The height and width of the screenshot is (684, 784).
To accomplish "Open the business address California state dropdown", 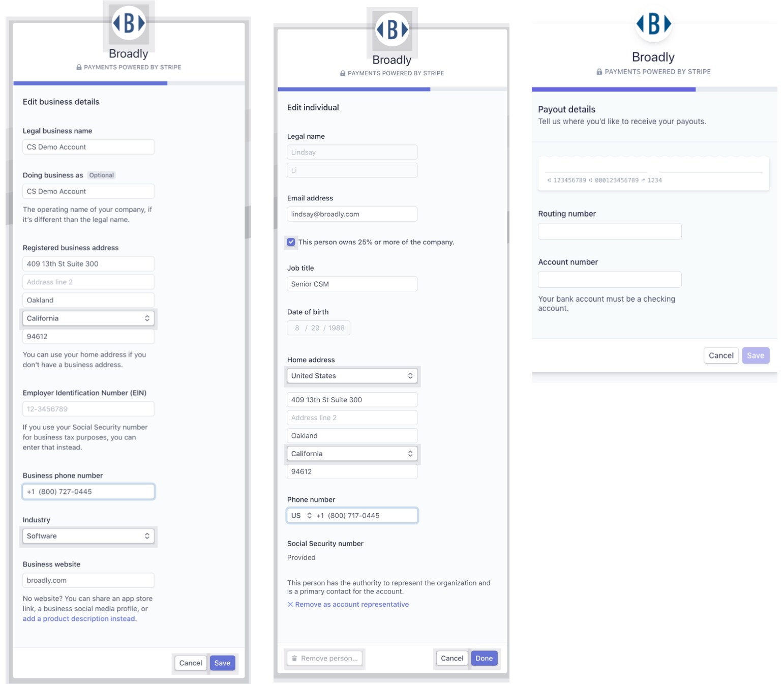I will click(x=88, y=318).
